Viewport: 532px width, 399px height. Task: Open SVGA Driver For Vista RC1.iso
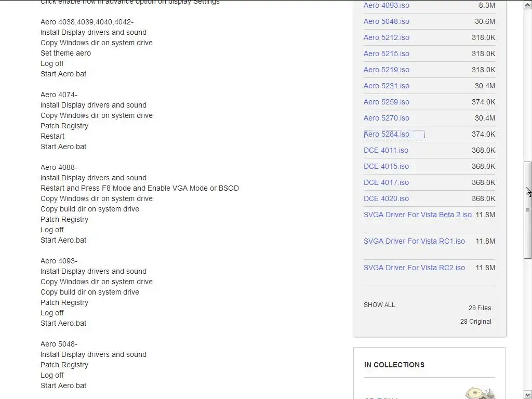414,241
